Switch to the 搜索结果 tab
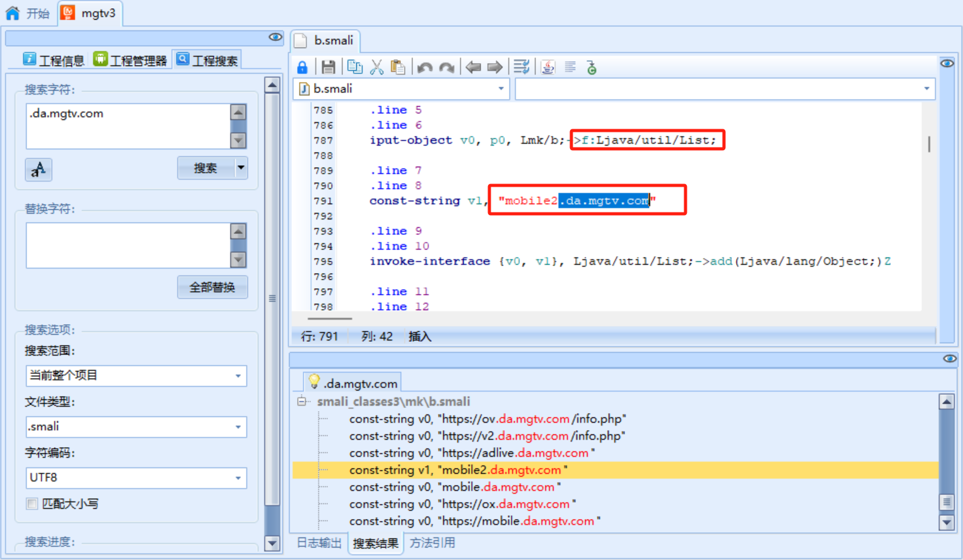This screenshot has width=963, height=560. (x=375, y=543)
